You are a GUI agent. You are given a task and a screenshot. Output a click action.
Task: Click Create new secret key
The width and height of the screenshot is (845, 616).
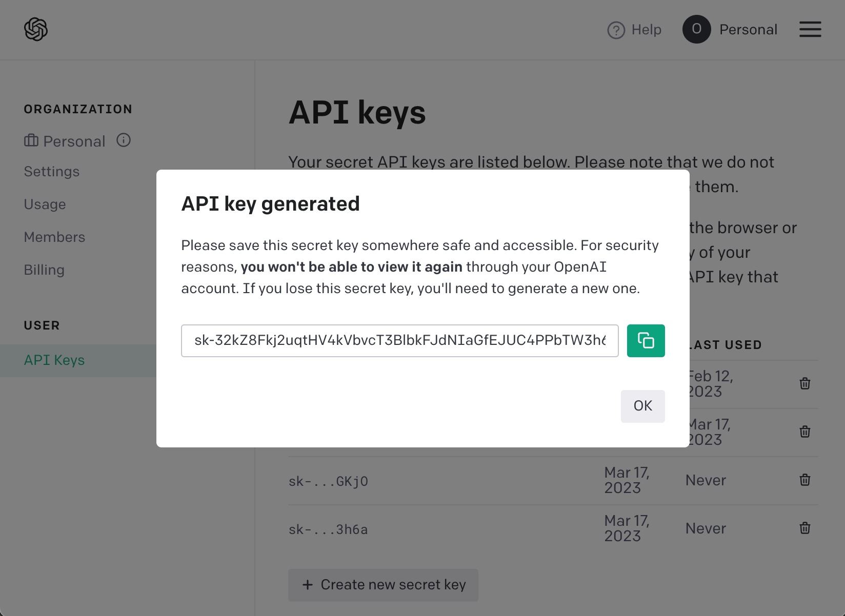click(383, 585)
